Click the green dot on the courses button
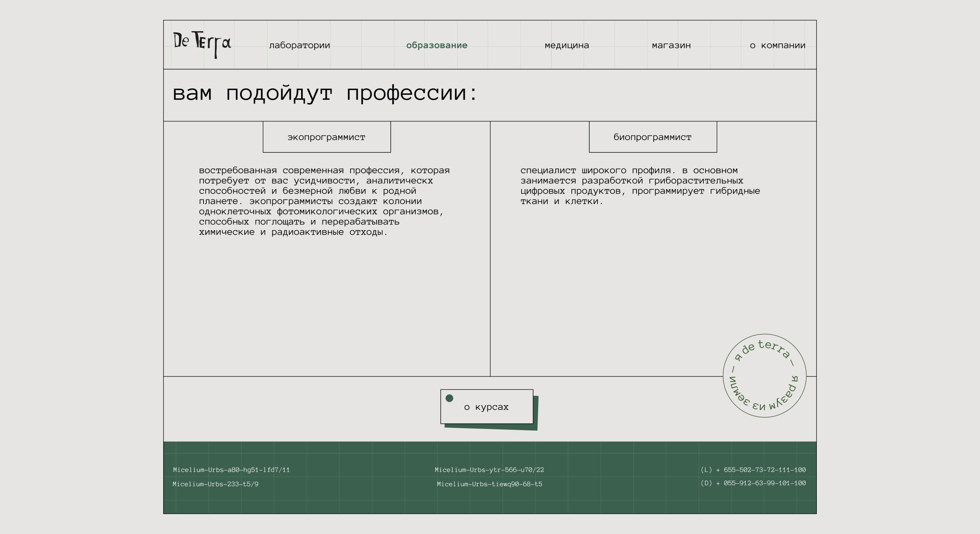The height and width of the screenshot is (534, 980). [x=449, y=398]
